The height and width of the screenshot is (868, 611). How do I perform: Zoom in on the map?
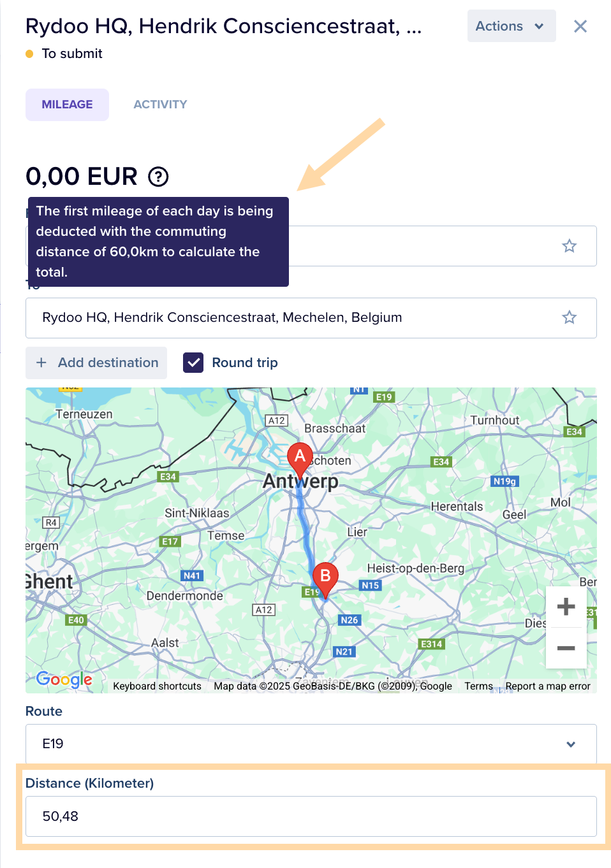point(566,606)
